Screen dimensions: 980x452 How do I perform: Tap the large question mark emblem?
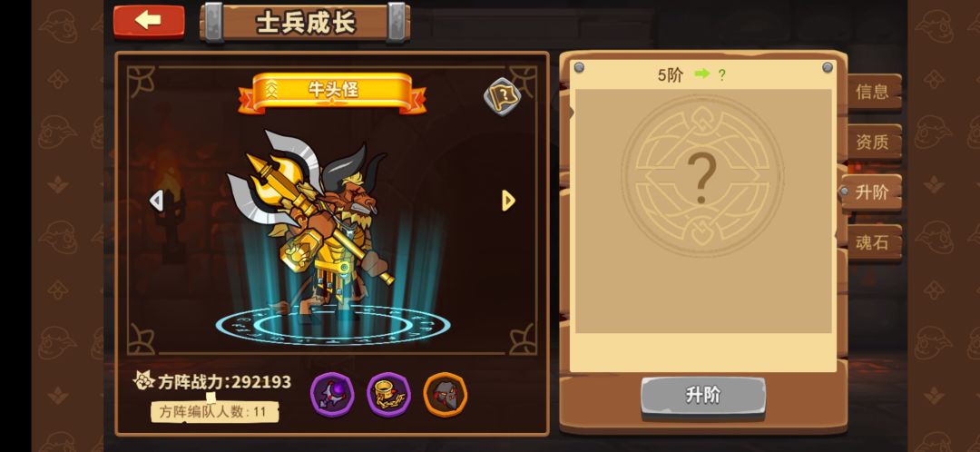(x=701, y=176)
